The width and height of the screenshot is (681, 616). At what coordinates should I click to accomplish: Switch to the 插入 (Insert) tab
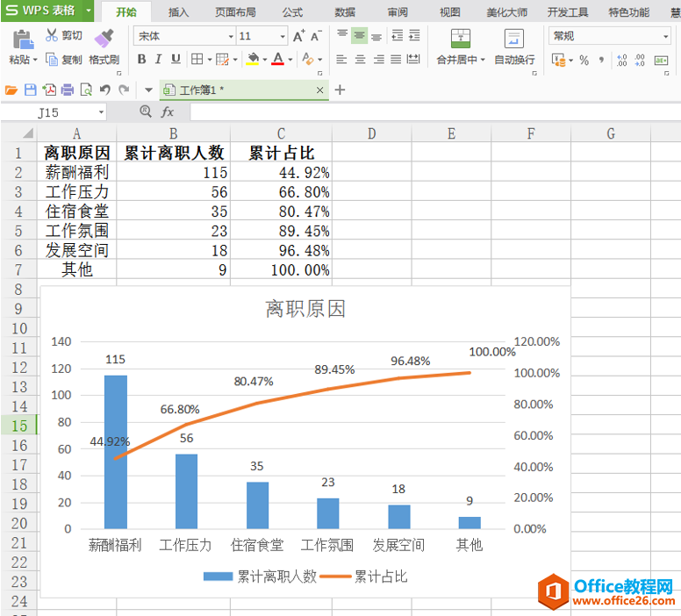click(x=178, y=12)
